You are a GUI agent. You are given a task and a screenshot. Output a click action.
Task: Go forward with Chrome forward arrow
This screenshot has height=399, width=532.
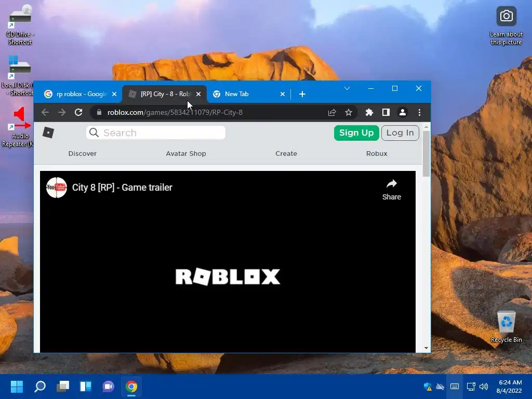(61, 112)
